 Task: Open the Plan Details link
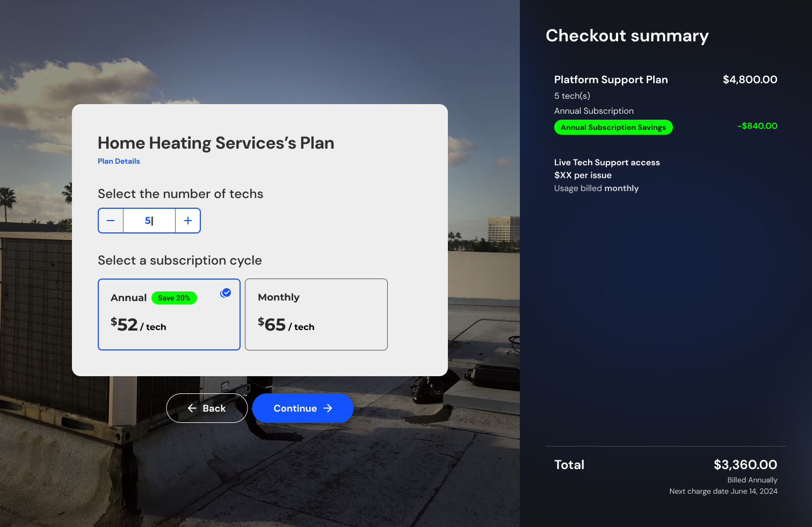[x=119, y=161]
